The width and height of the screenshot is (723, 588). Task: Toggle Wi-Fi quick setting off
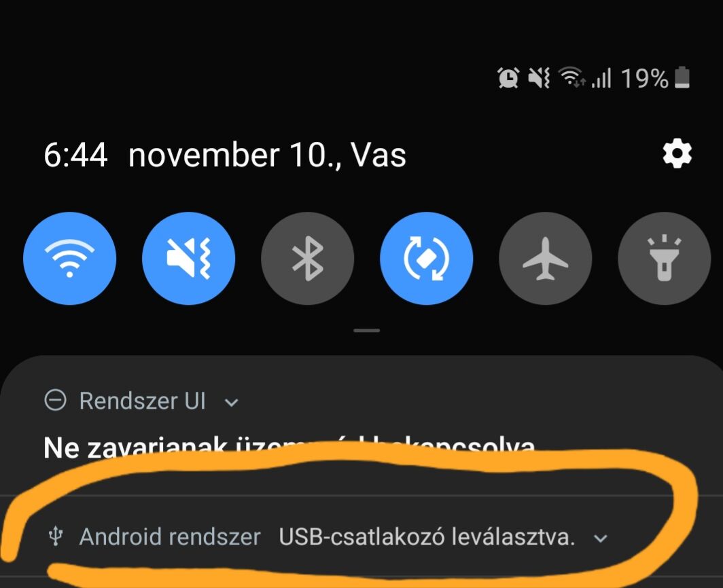click(x=69, y=258)
